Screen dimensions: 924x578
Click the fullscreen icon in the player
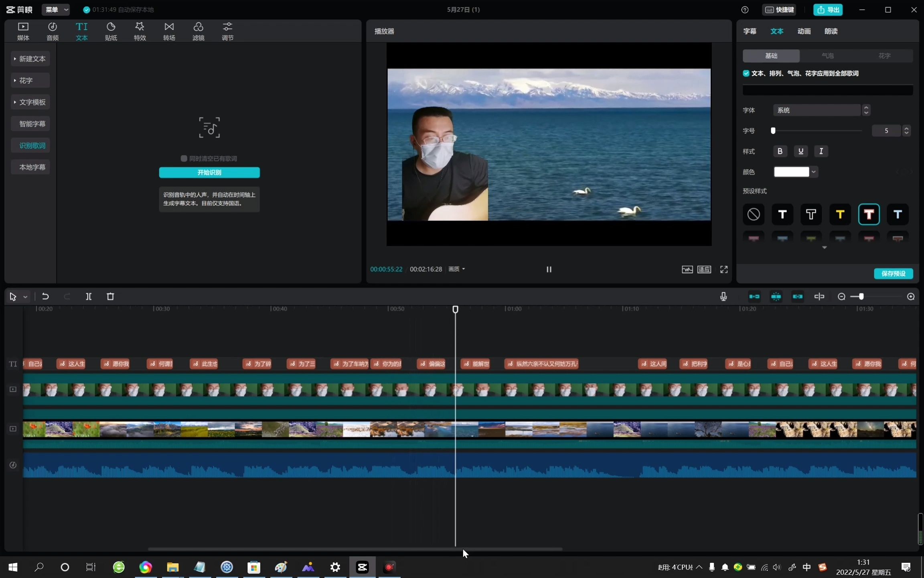click(723, 269)
